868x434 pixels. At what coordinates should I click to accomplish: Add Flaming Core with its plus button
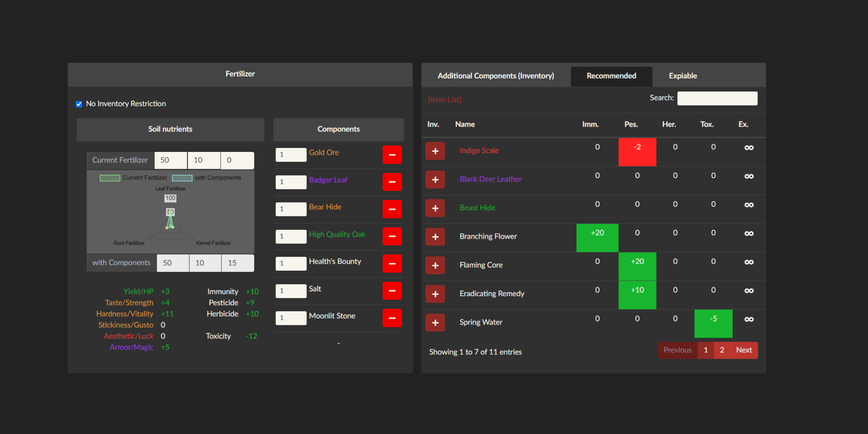click(435, 265)
